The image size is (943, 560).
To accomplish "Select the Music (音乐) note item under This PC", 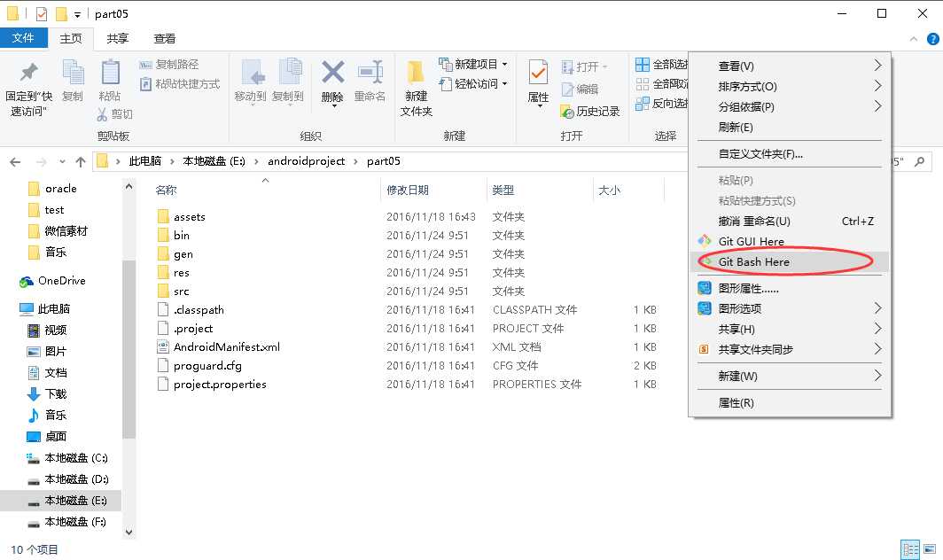I will click(x=47, y=415).
